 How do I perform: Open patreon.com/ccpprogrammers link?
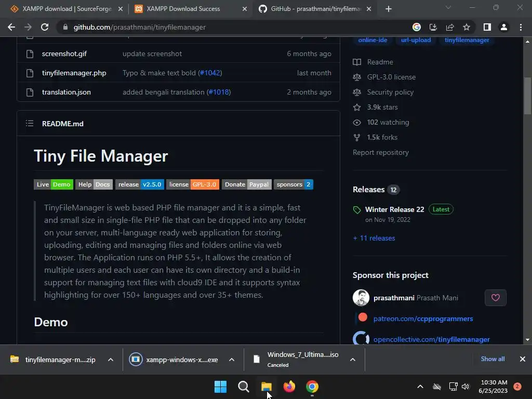423,318
